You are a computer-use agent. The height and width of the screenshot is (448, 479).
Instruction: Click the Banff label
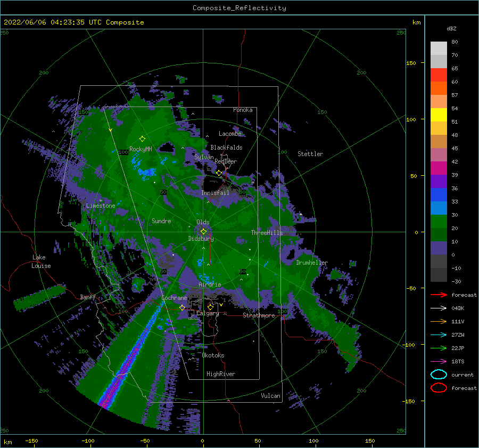pyautogui.click(x=88, y=297)
